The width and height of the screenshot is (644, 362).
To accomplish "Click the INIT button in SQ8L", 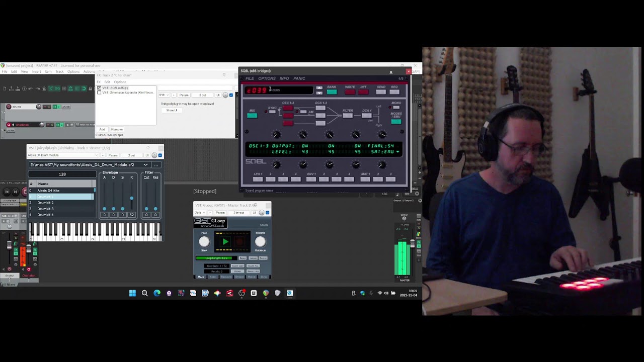I will 363,92.
